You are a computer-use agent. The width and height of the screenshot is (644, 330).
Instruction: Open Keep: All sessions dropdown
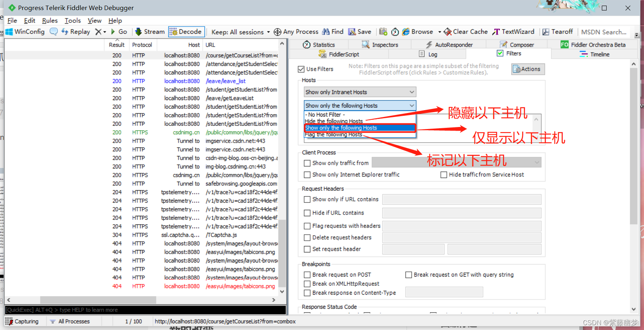[240, 32]
